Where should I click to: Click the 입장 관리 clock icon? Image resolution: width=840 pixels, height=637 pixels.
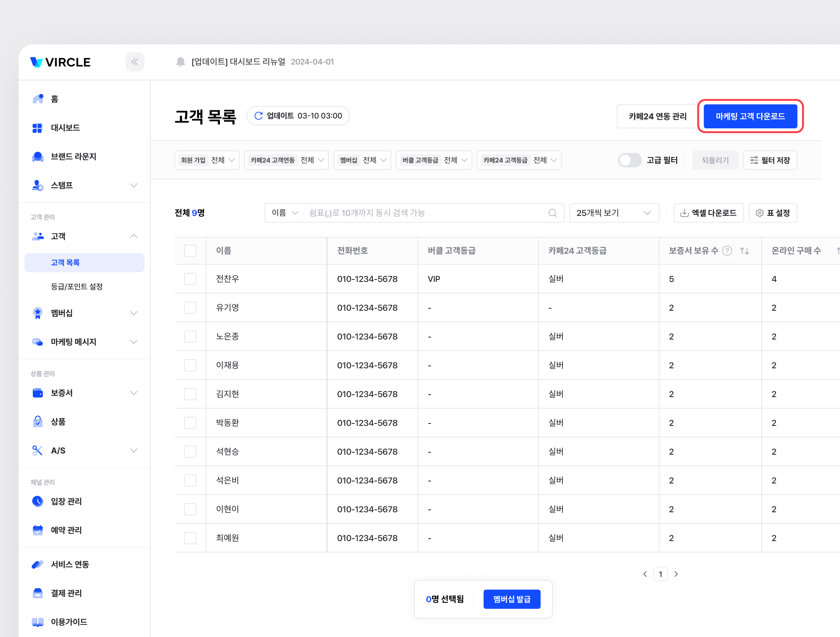tap(38, 501)
